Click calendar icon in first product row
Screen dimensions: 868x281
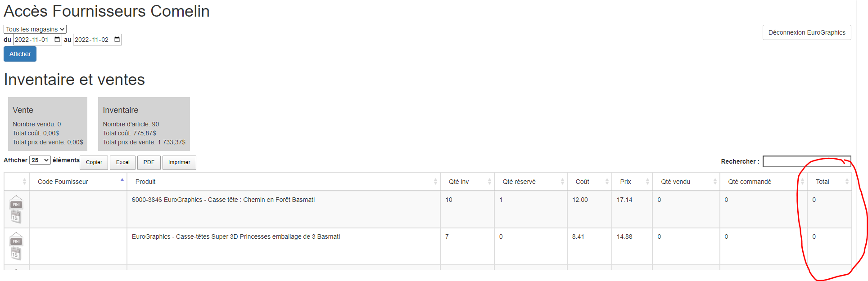click(16, 217)
